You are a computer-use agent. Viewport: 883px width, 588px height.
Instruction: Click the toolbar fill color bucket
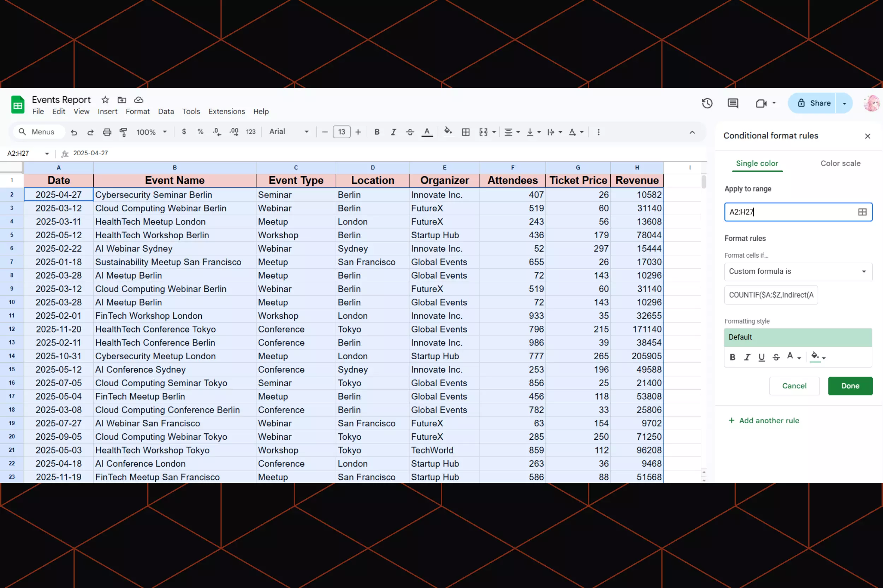[448, 131]
